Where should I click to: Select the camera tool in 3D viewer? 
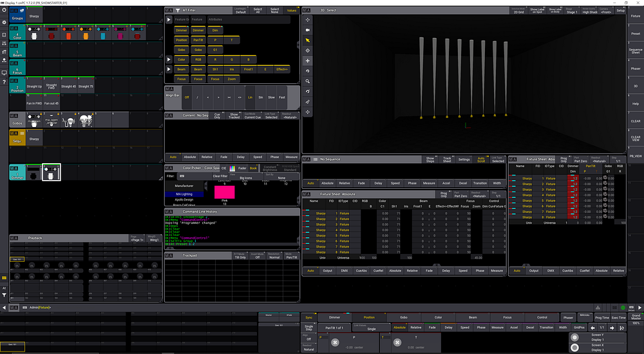tap(308, 30)
